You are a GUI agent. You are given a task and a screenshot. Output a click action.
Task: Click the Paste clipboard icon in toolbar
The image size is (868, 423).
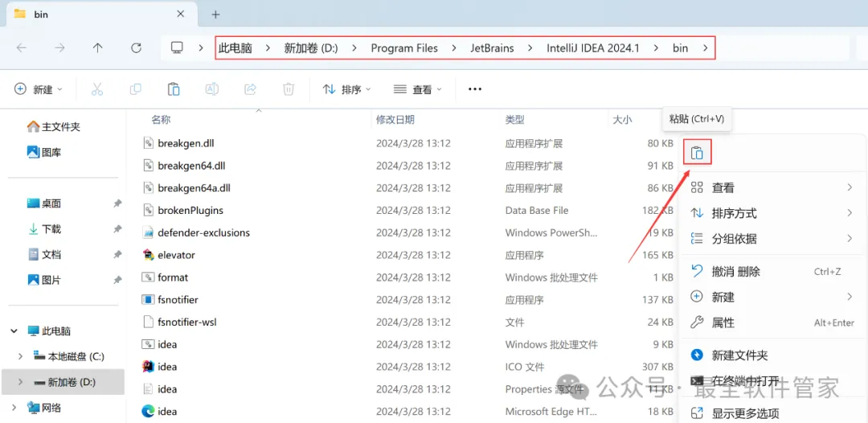(174, 89)
